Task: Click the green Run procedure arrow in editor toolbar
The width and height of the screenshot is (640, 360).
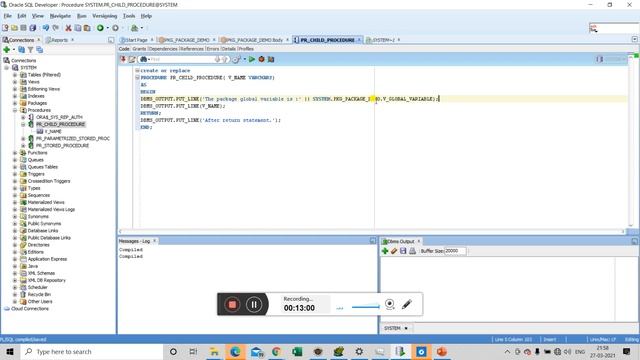Action: pos(252,59)
